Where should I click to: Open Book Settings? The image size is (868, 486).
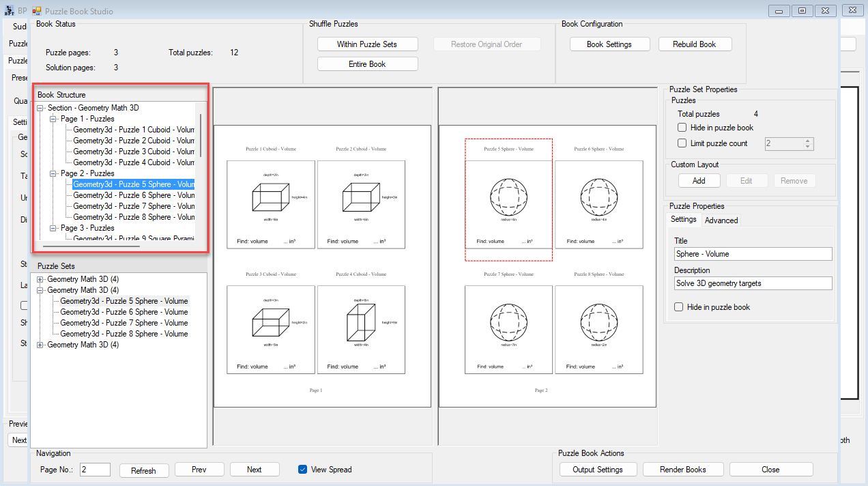[609, 44]
